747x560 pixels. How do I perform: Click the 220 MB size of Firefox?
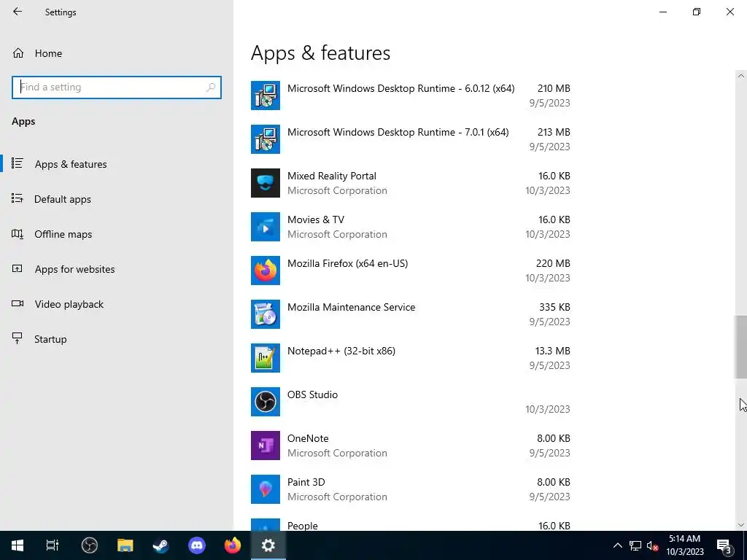point(553,264)
